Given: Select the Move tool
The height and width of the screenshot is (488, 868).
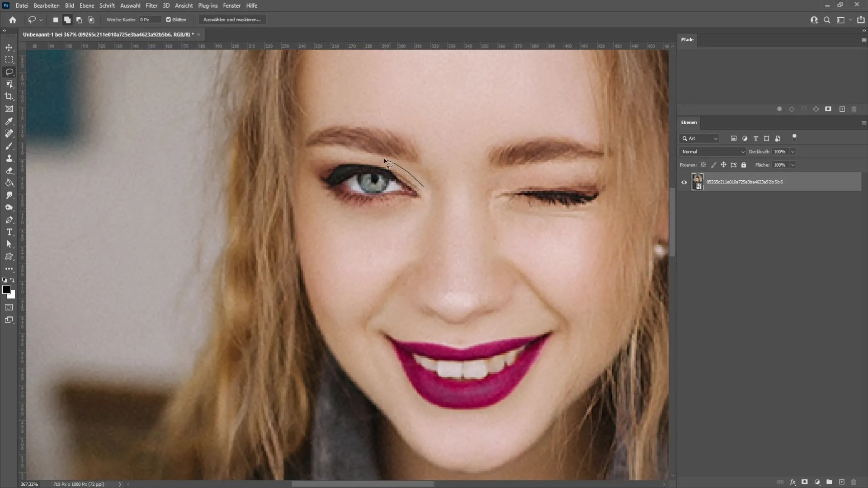Looking at the screenshot, I should [9, 47].
